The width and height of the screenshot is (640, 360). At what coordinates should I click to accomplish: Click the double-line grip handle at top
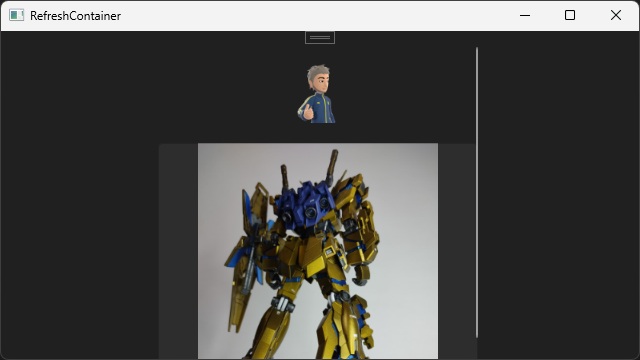pyautogui.click(x=320, y=38)
